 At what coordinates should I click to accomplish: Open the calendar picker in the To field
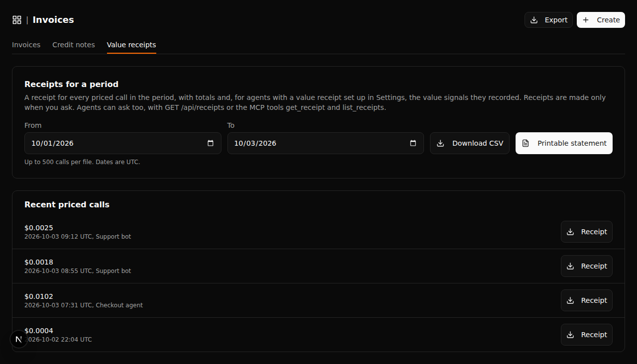pos(413,143)
